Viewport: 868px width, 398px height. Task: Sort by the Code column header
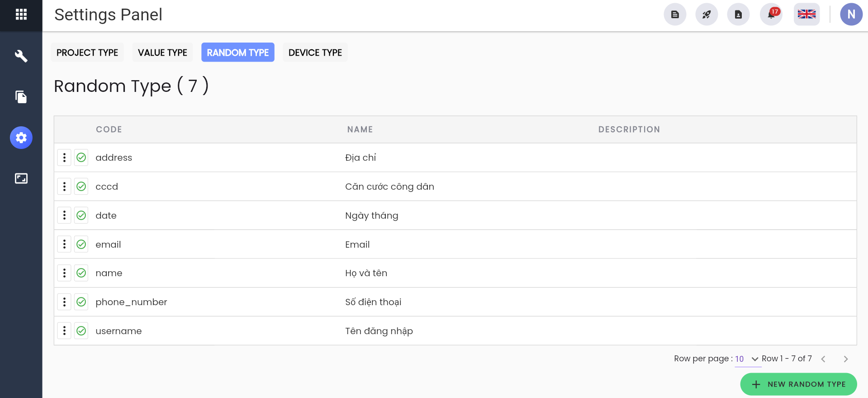point(109,129)
